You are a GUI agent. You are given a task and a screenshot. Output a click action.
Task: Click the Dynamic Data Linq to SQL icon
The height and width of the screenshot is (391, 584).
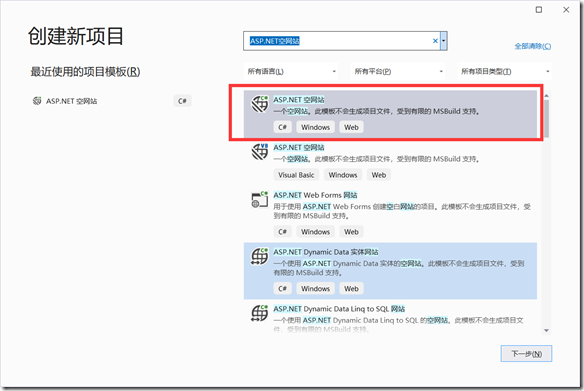pos(260,313)
